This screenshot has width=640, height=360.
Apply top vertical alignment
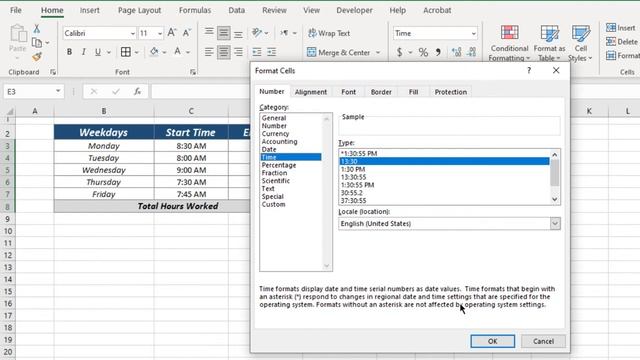[x=209, y=33]
